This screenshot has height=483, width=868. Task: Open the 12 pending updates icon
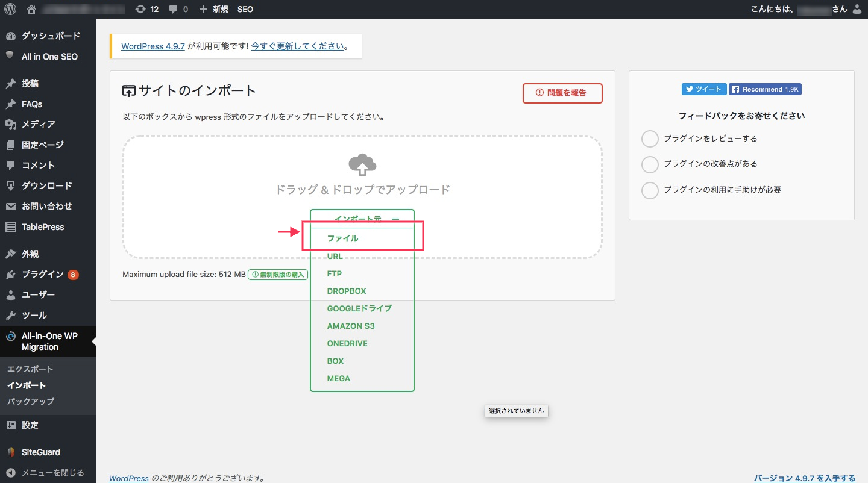pos(147,9)
